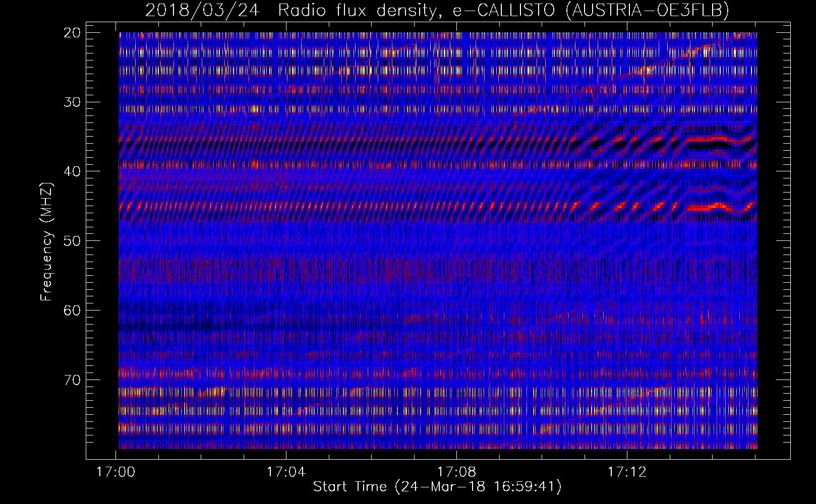Screen dimensions: 816x504
Task: Click the '(AUSTRIA-OE3FLB)' station name in title
Action: 647,10
